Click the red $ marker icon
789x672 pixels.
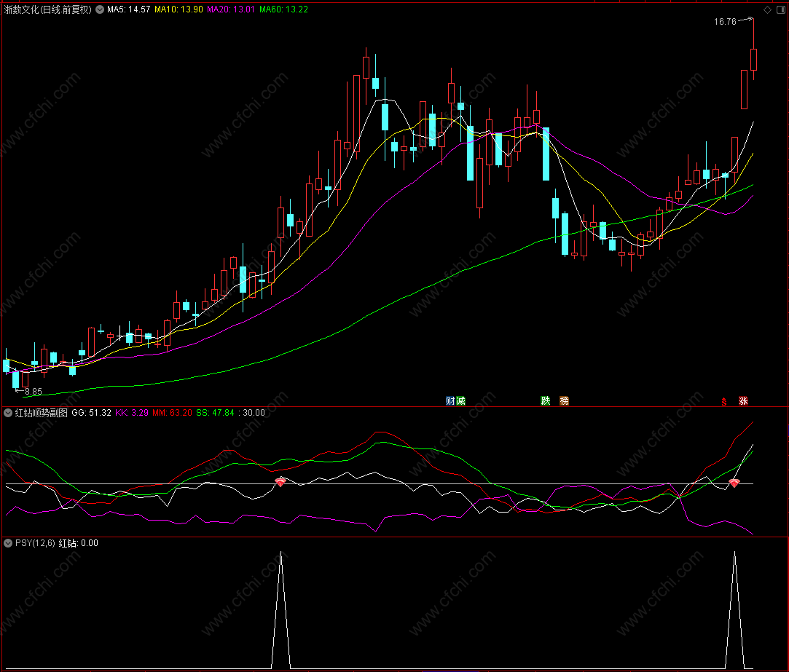(x=724, y=401)
